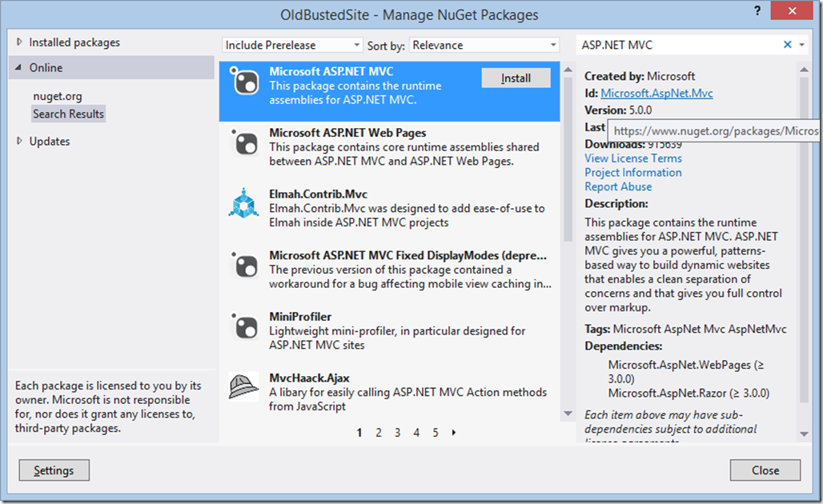Select Microsoft ASP.NET MVC Fixed DisplayModes title
Viewport: 823px width, 504px height.
[407, 255]
